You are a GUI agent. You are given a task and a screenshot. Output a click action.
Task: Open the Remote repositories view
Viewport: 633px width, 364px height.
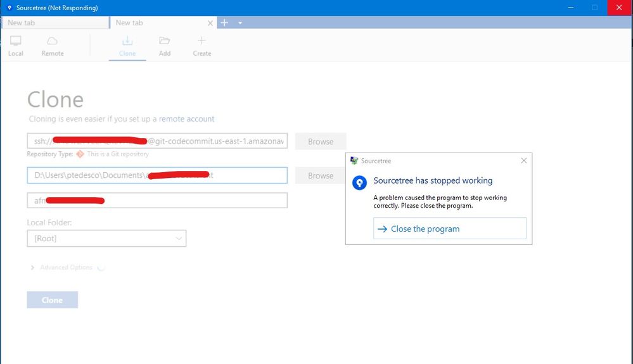click(53, 46)
